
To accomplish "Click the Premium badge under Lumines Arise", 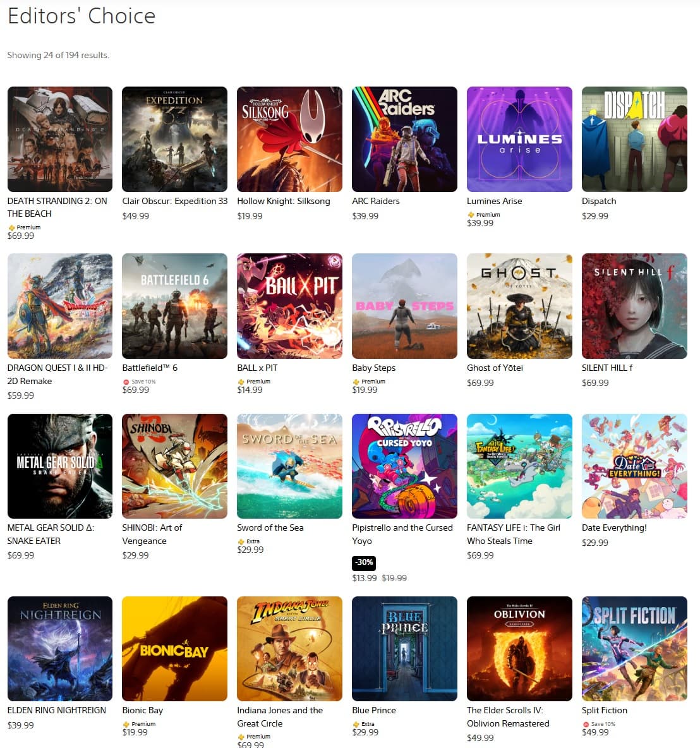I will (x=484, y=215).
